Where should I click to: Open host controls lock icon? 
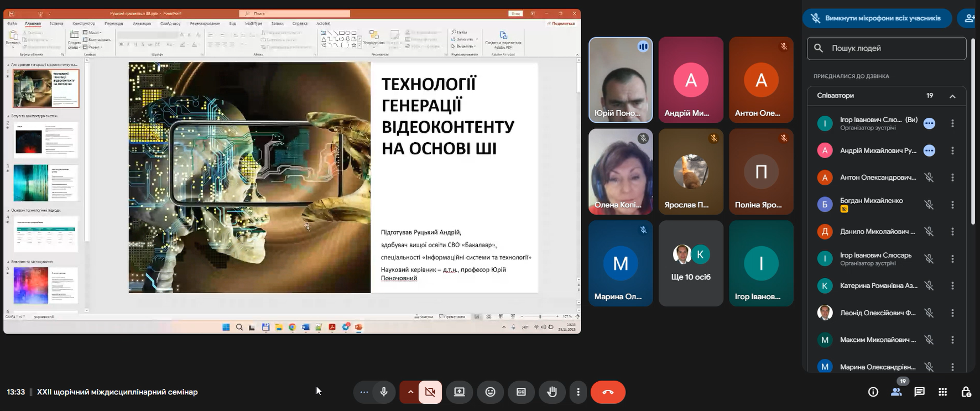click(x=966, y=392)
